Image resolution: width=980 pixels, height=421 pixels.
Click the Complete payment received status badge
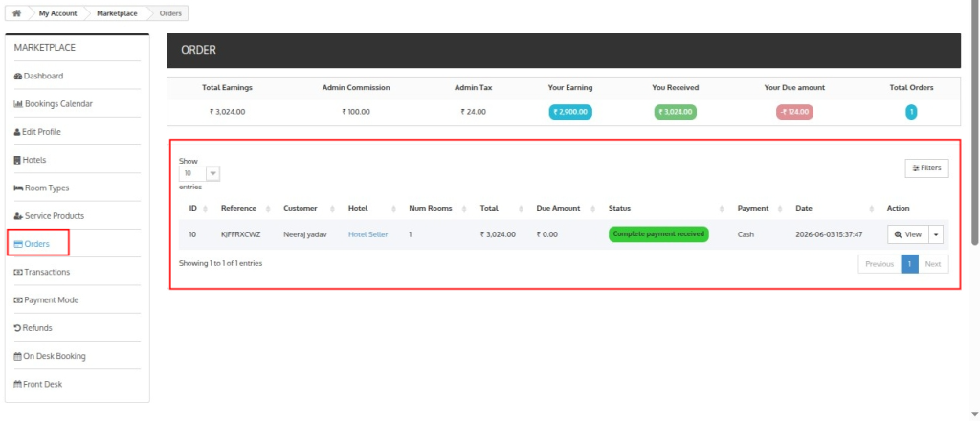658,234
